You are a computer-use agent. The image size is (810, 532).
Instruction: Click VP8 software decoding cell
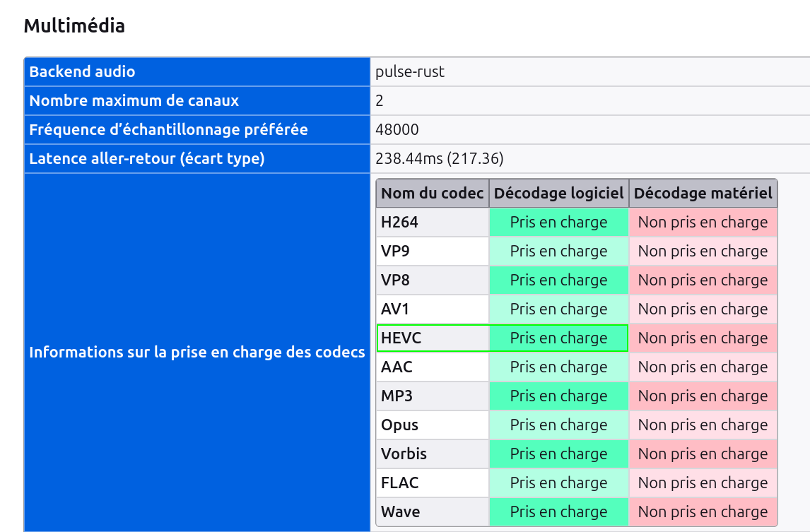click(x=559, y=280)
